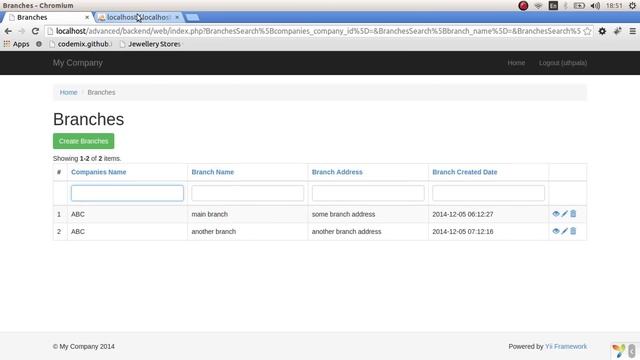Open the Jewellery Stores bookmark
640x360 pixels.
pos(150,44)
